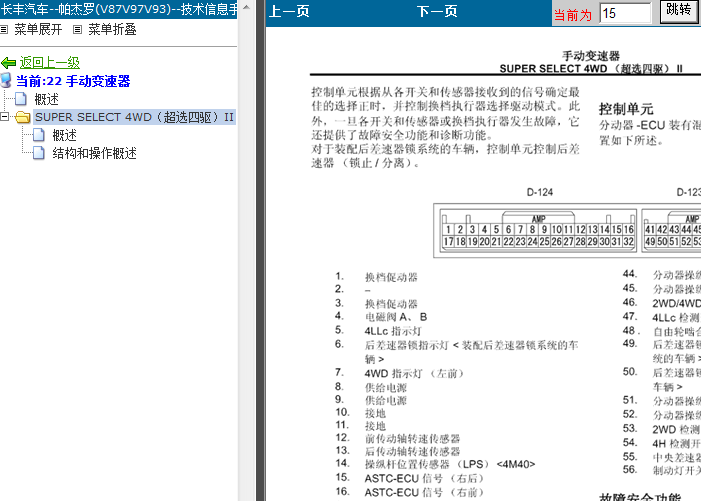Screen dimensions: 701x501
Task: Click item 15 text ASTC-ECU 信号（右后）
Action: 424,479
